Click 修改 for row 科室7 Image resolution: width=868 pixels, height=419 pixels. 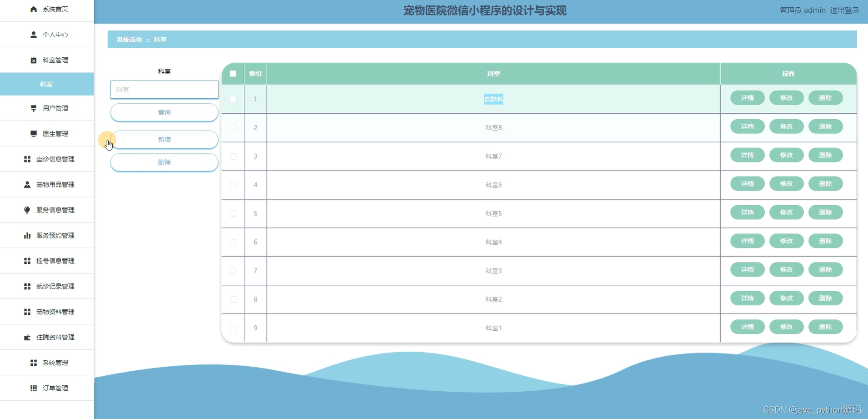pos(786,155)
